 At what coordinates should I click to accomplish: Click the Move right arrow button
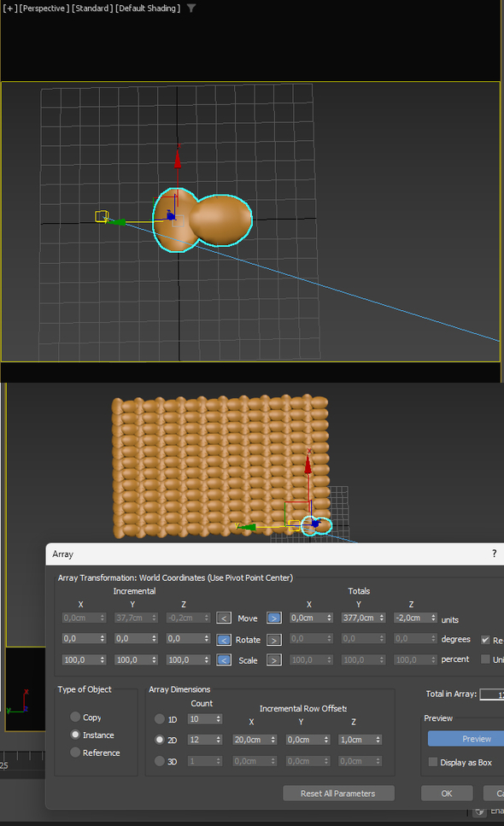click(274, 618)
